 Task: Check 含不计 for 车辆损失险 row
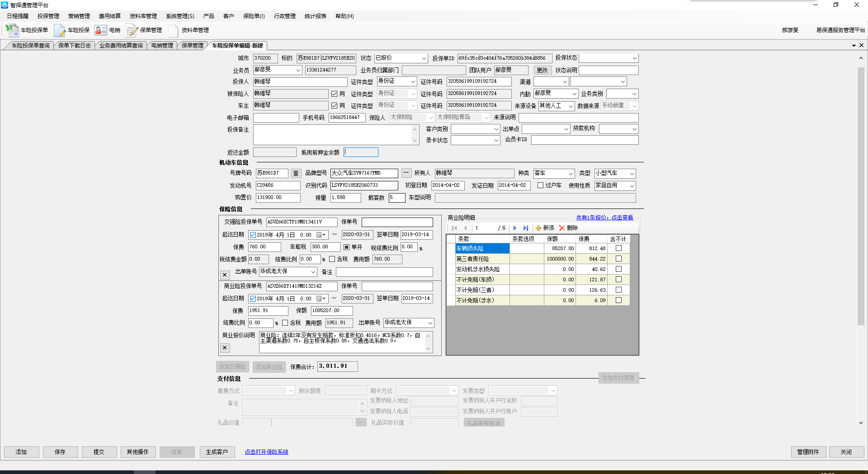click(x=618, y=248)
